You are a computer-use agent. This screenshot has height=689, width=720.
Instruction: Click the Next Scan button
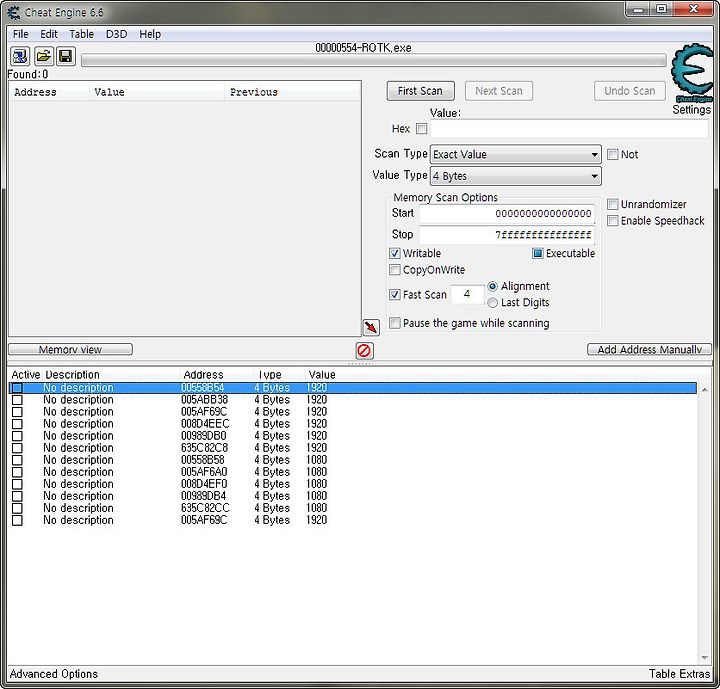point(499,91)
